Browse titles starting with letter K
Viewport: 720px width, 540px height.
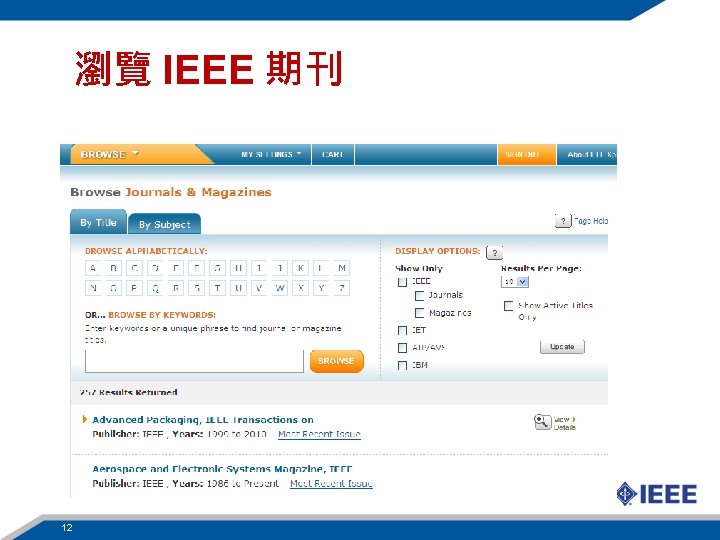click(300, 268)
